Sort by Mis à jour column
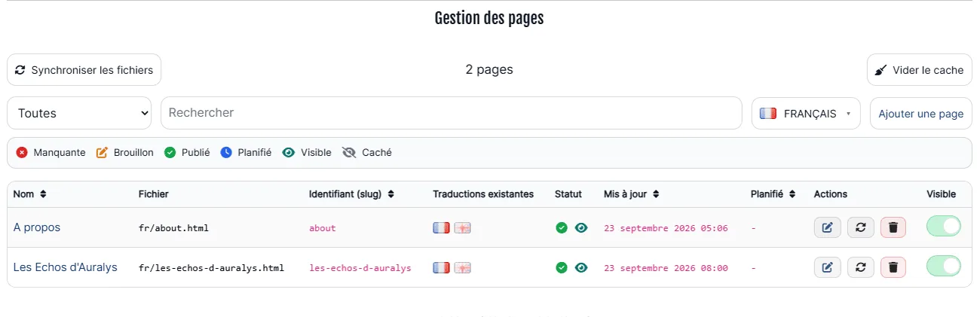 pos(632,194)
